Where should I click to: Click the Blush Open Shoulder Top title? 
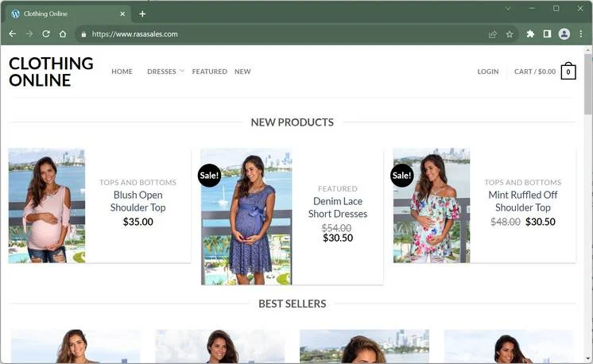138,201
